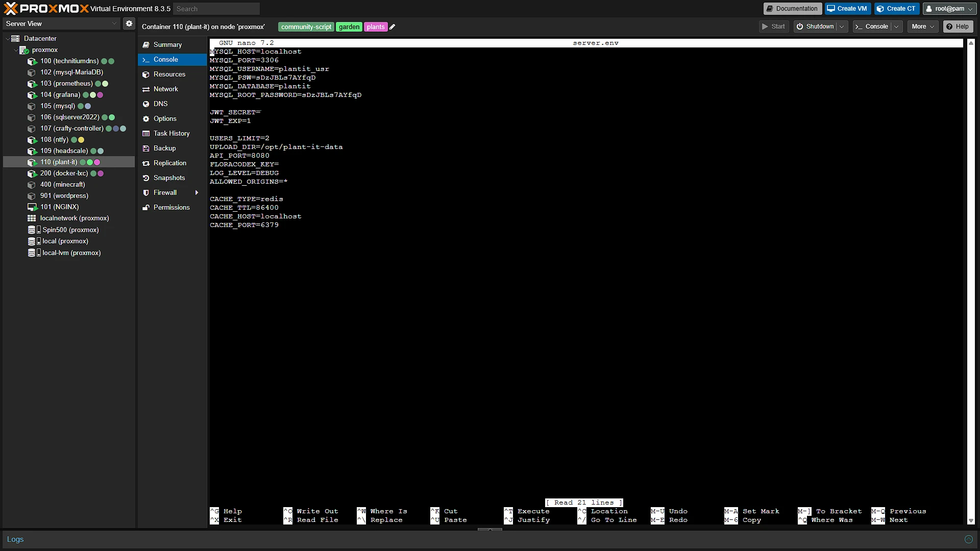Click the Permissions unlock icon

[x=146, y=208]
